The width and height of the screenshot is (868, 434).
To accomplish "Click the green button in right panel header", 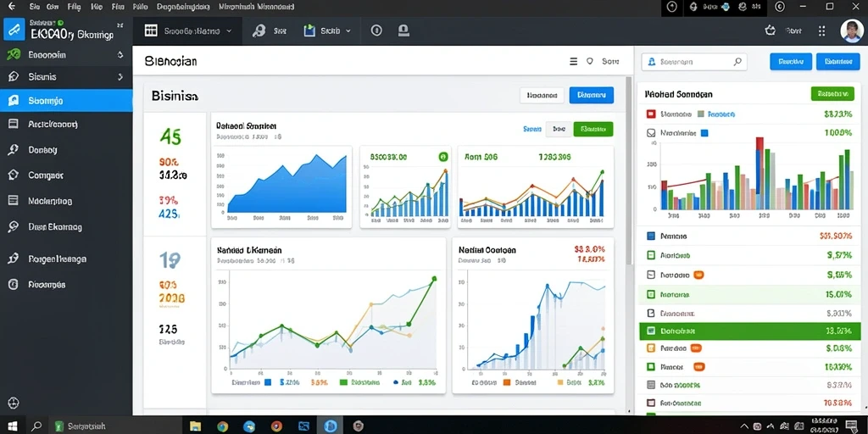I will click(x=832, y=93).
